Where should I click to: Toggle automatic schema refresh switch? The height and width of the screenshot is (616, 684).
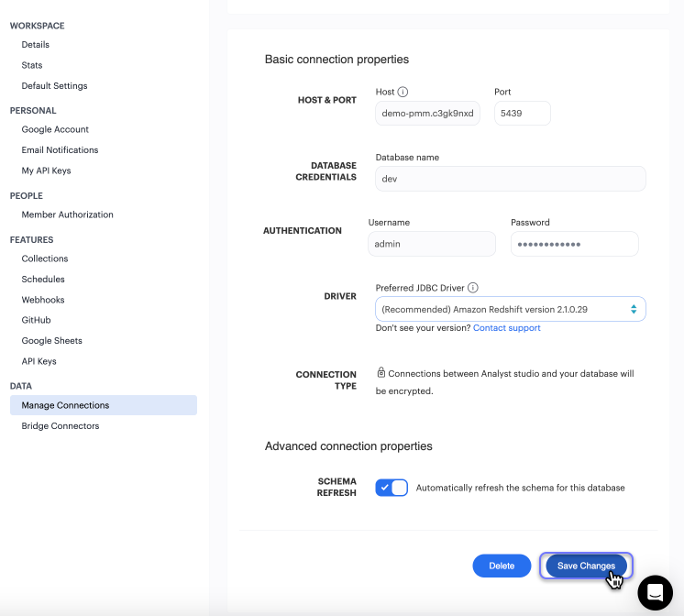392,488
